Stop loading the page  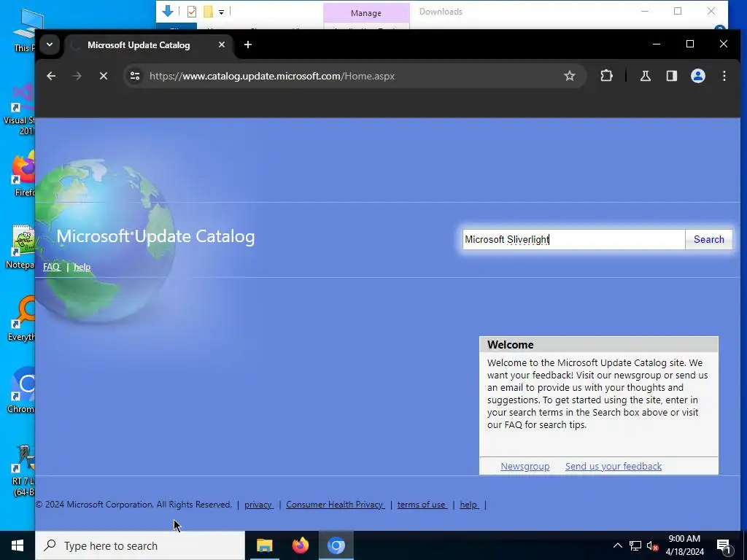[x=104, y=76]
